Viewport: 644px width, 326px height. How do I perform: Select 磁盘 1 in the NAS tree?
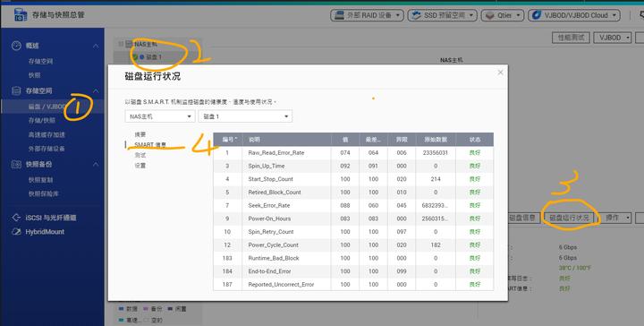click(x=154, y=56)
